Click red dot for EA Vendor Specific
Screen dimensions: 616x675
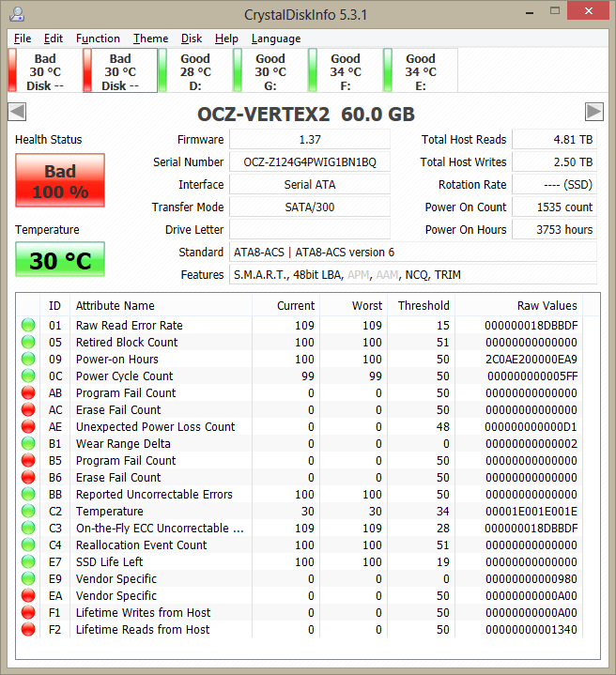pyautogui.click(x=28, y=595)
